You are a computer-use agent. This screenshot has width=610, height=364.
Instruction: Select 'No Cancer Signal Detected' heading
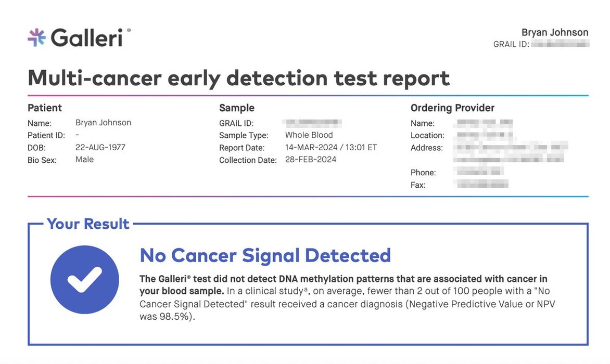(x=265, y=255)
